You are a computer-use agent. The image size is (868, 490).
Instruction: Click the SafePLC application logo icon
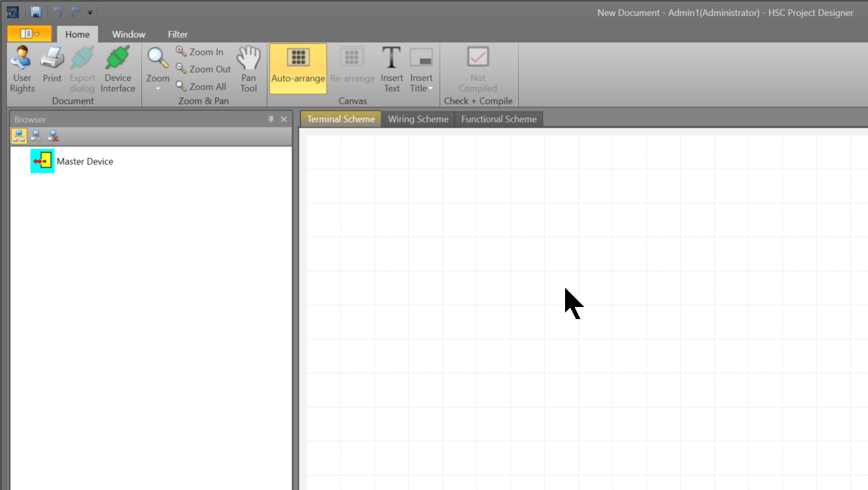(12, 11)
